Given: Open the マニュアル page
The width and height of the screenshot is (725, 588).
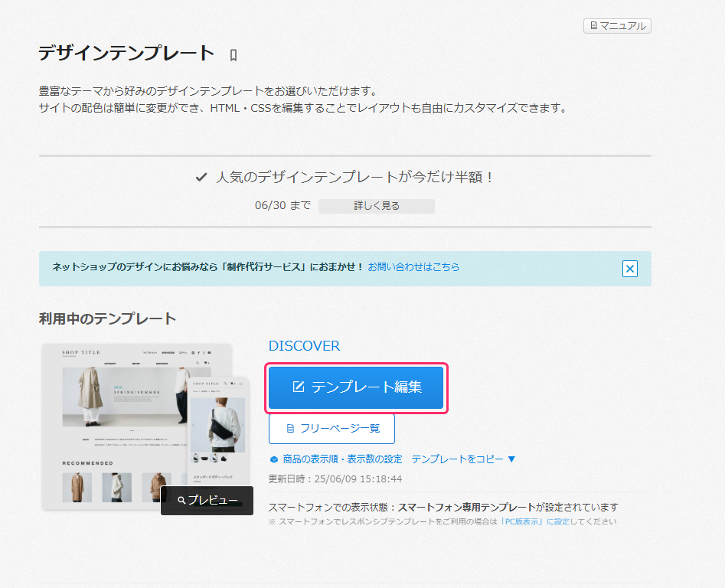Looking at the screenshot, I should coord(617,25).
